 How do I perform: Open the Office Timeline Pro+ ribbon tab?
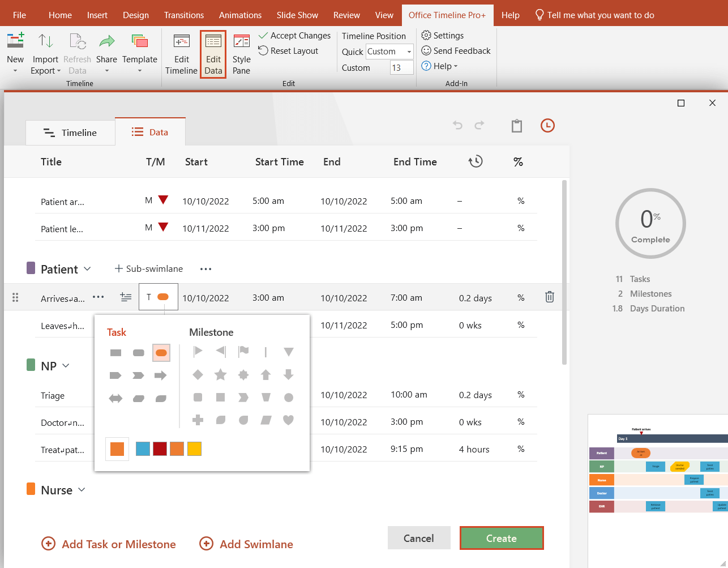tap(447, 15)
